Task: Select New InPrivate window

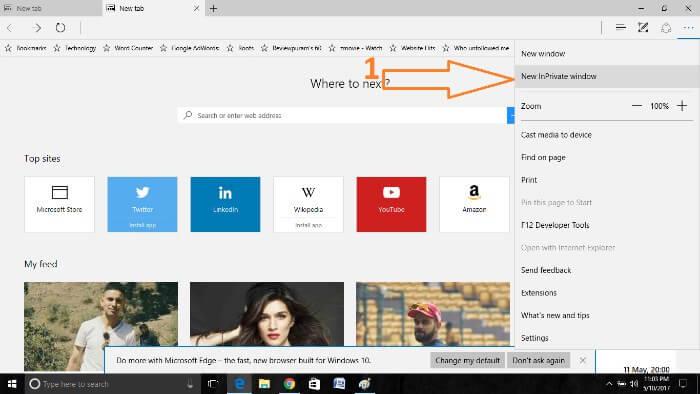Action: tap(607, 76)
